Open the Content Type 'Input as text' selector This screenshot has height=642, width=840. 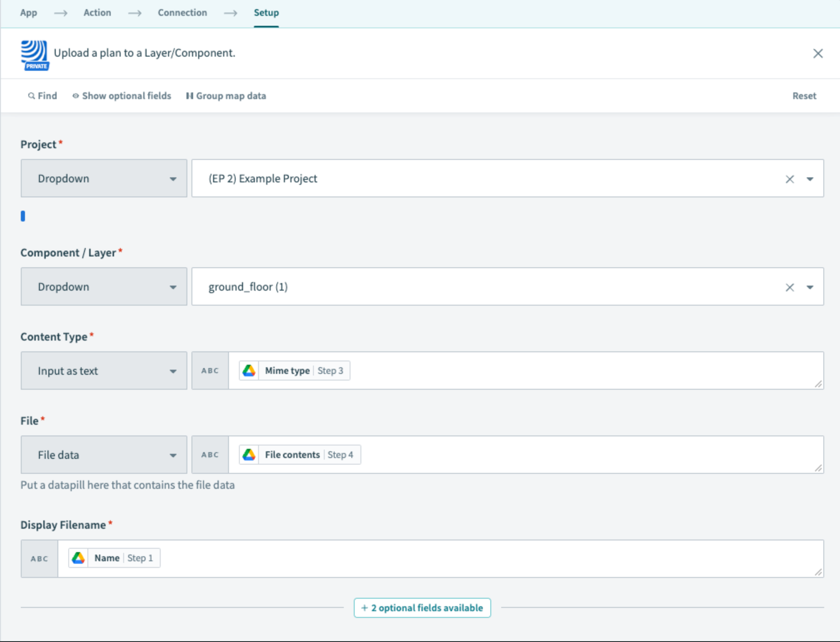[104, 371]
